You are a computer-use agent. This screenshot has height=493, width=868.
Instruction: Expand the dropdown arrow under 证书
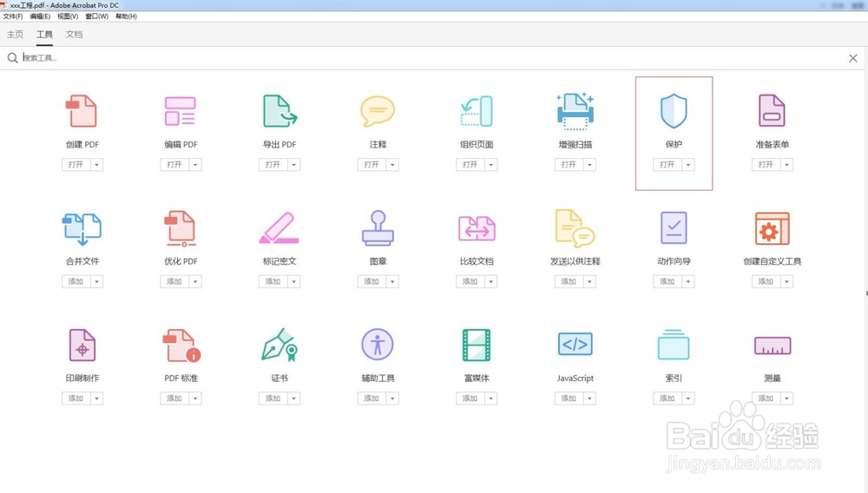(x=294, y=398)
